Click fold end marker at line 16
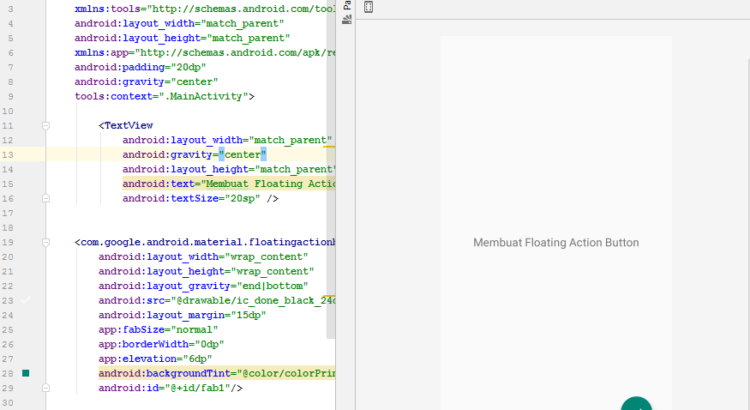The image size is (750, 410). tap(46, 199)
